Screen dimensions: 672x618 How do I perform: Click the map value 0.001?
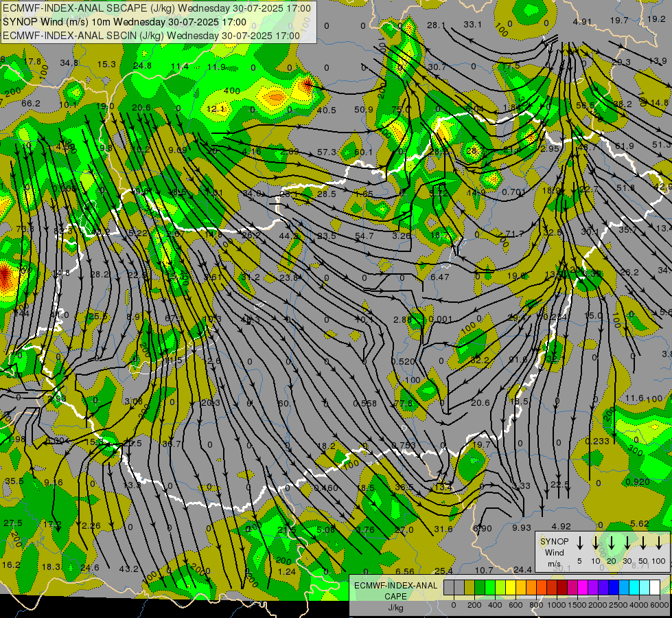coord(440,319)
